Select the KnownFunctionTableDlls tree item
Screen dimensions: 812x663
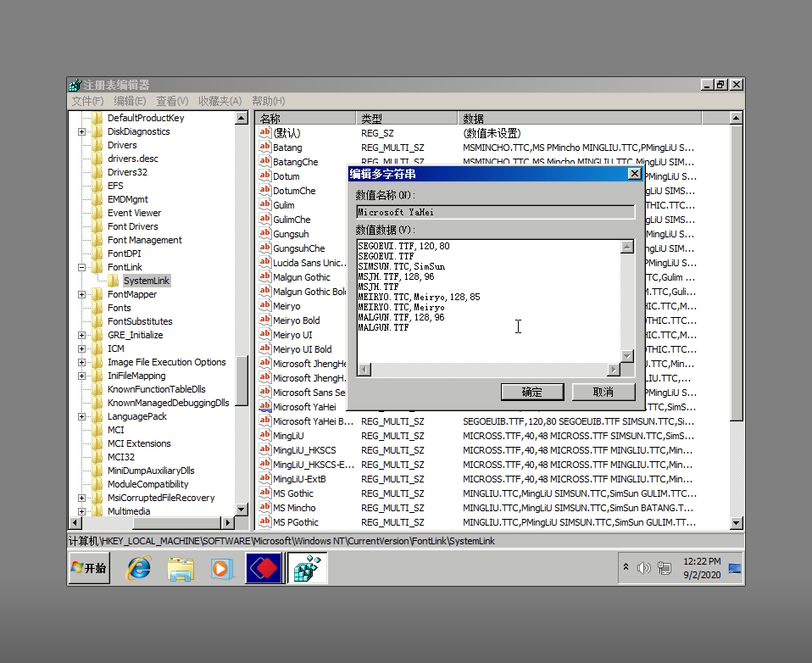click(x=157, y=389)
